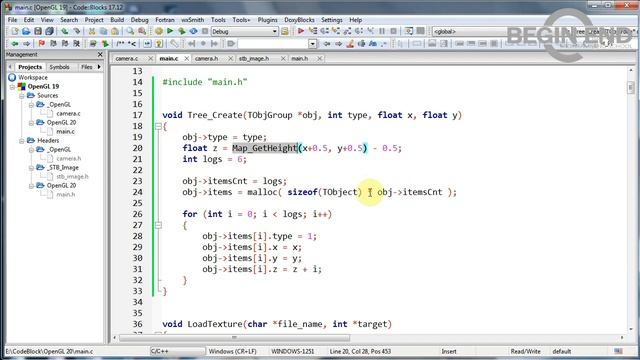The width and height of the screenshot is (640, 360).
Task: Click the Rebuild icon
Action: point(193,31)
